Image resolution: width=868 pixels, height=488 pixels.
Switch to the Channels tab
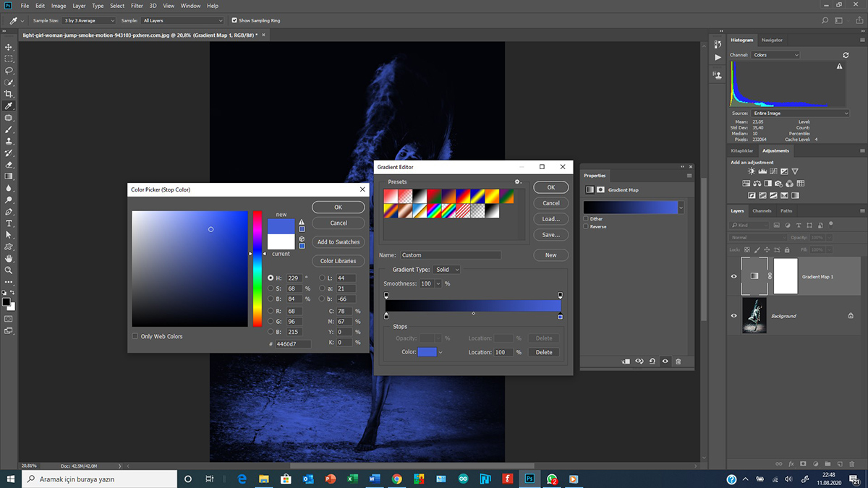(762, 211)
